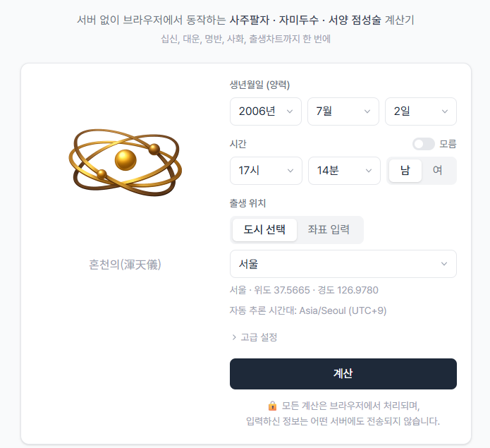Click the 혼천의(渾天儀) caption text
490x448 pixels.
click(x=125, y=265)
